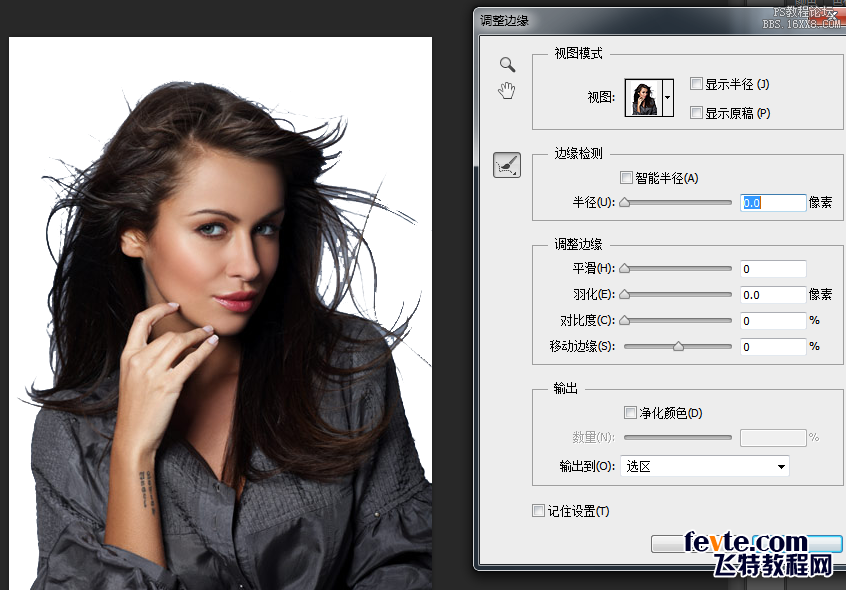
Task: Click the 移动边缘 value input field
Action: click(773, 346)
